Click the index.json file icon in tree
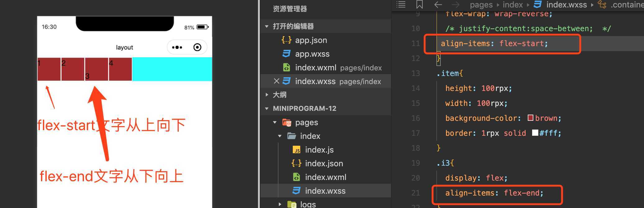Image resolution: width=644 pixels, height=208 pixels. [x=297, y=163]
